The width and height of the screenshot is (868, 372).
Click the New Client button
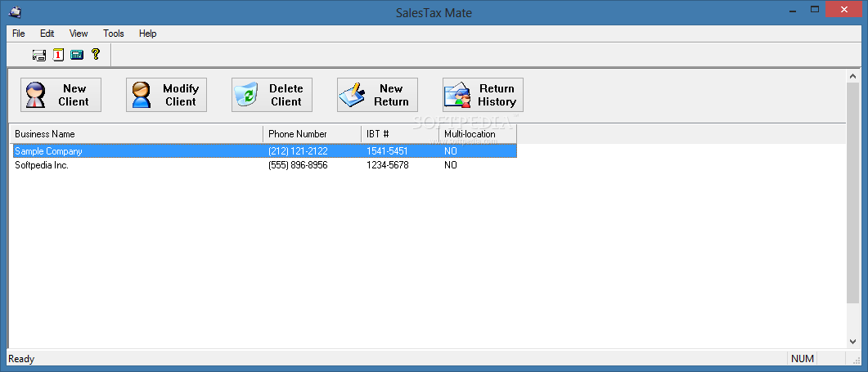pyautogui.click(x=61, y=95)
